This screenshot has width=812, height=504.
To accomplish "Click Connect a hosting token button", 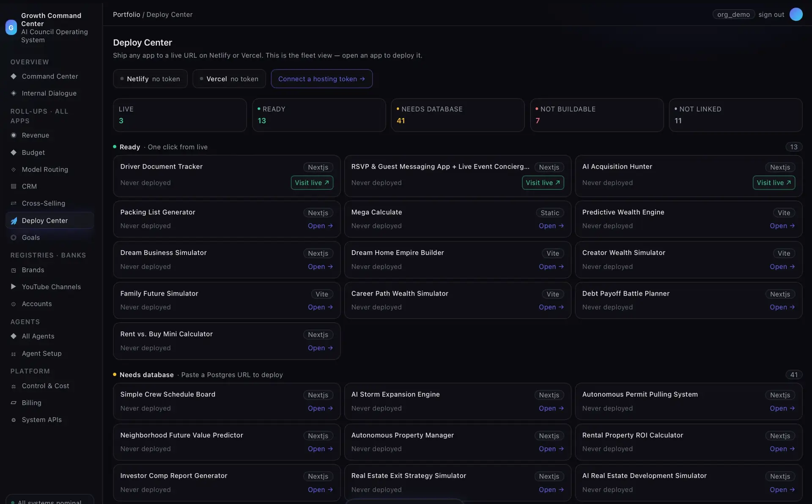I will click(321, 79).
